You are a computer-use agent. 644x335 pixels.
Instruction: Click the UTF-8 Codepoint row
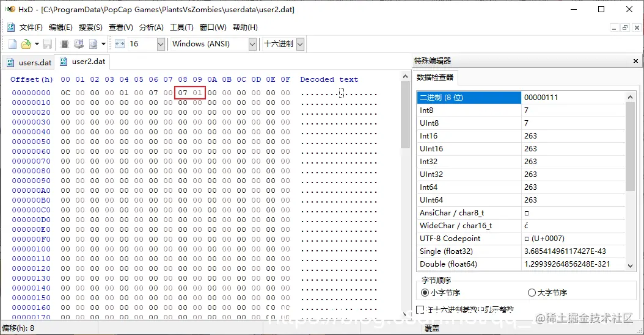click(521, 238)
